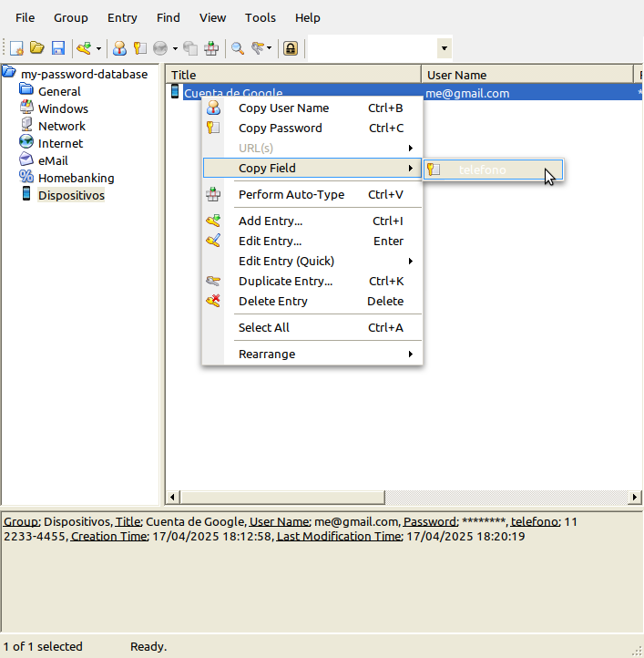The height and width of the screenshot is (658, 644).
Task: Click the horizontal scrollbar right arrow
Action: [636, 498]
